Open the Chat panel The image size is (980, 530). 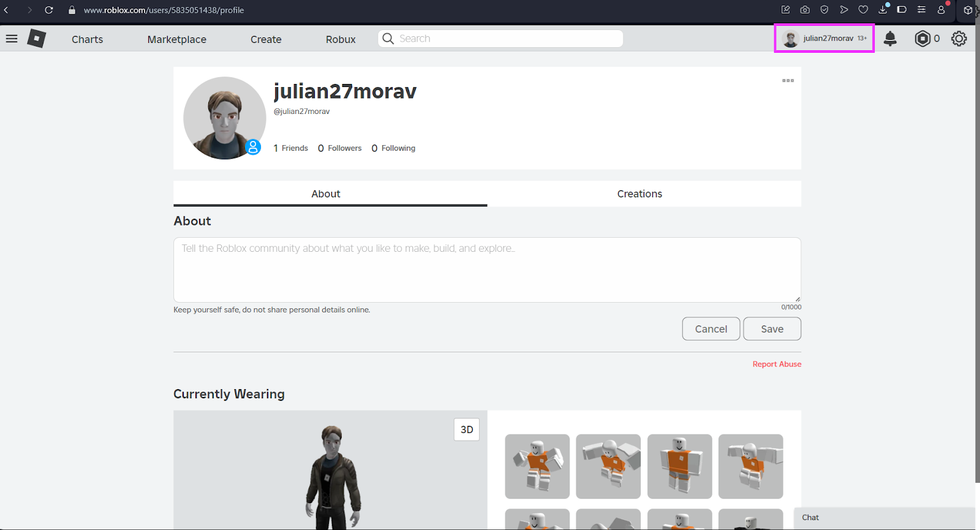884,518
